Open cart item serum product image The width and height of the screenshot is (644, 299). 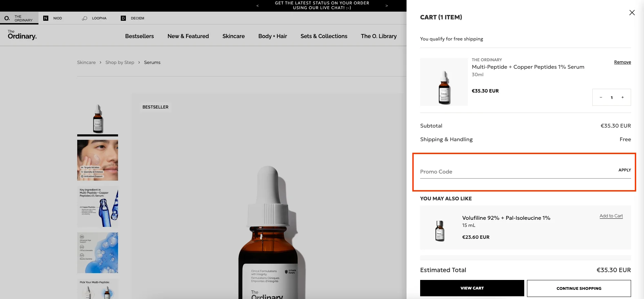point(444,82)
